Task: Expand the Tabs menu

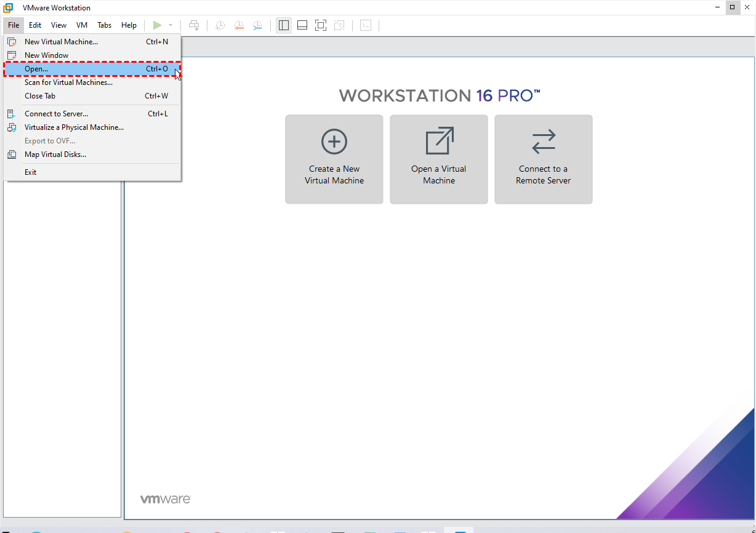Action: click(105, 25)
